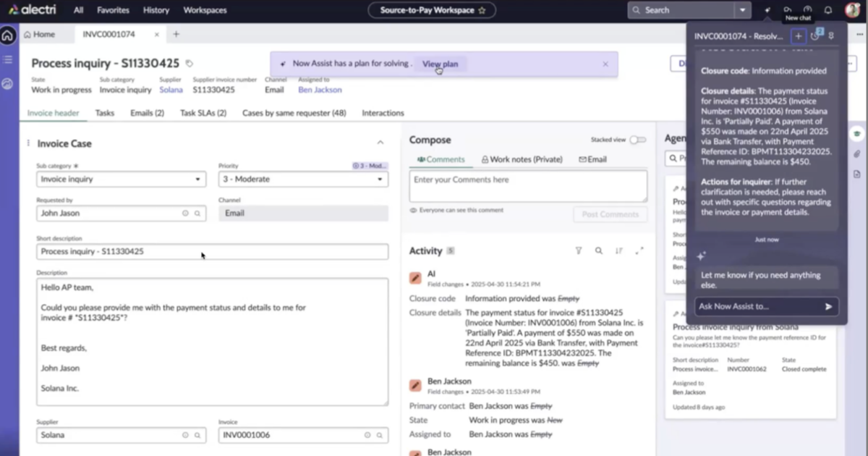Dismiss the Now Assist plan banner
Viewport: 868px width, 456px height.
click(x=605, y=64)
